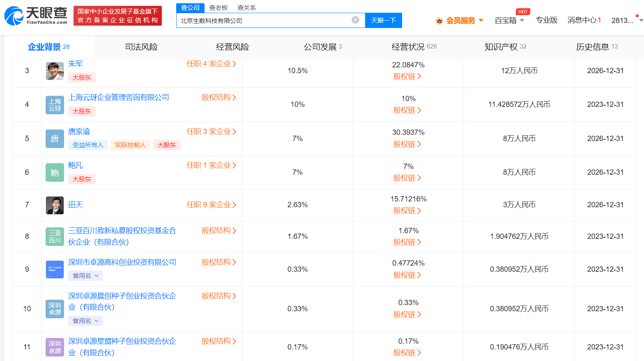Image resolution: width=644 pixels, height=361 pixels.
Task: Select the 经营风险 tab
Action: click(x=232, y=47)
